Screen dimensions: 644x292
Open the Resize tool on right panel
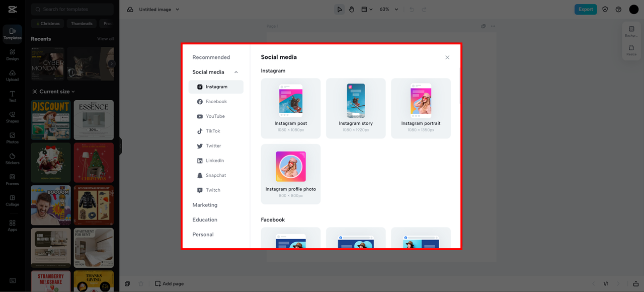631,50
